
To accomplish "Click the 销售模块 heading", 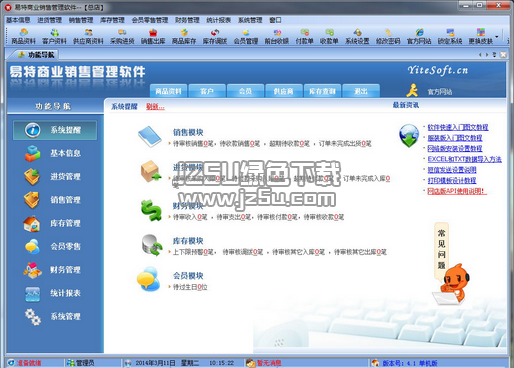I will [188, 132].
